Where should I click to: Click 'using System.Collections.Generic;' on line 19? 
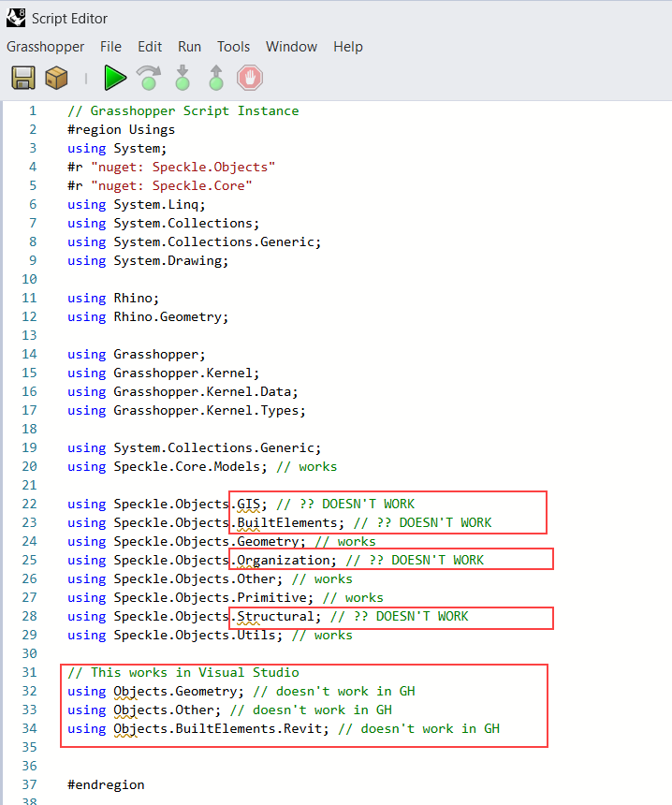point(194,448)
